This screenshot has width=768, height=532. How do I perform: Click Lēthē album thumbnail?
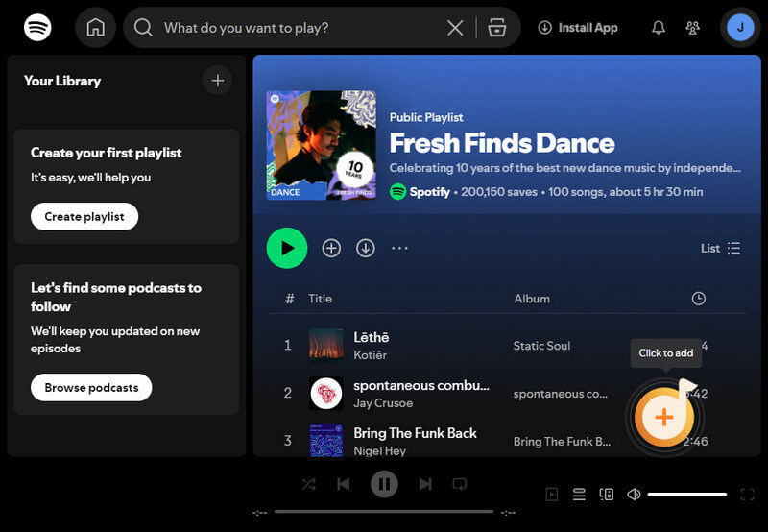pyautogui.click(x=326, y=345)
